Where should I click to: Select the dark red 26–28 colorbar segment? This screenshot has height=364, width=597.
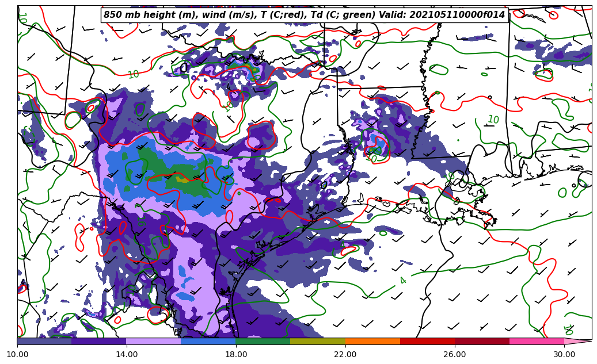[482, 341]
